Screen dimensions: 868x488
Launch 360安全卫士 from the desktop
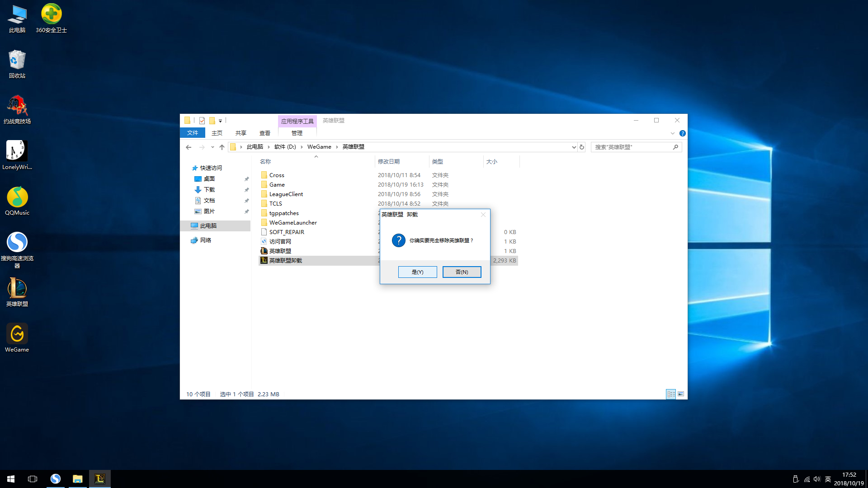pyautogui.click(x=51, y=19)
